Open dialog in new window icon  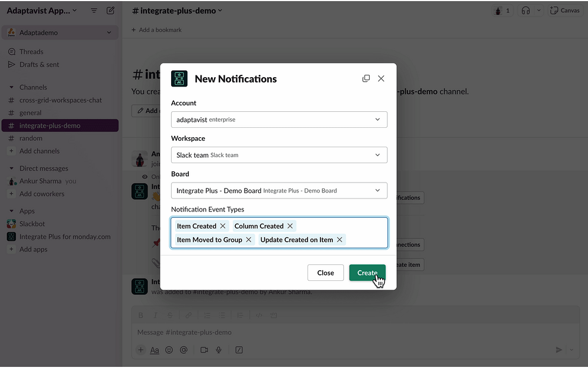366,78
